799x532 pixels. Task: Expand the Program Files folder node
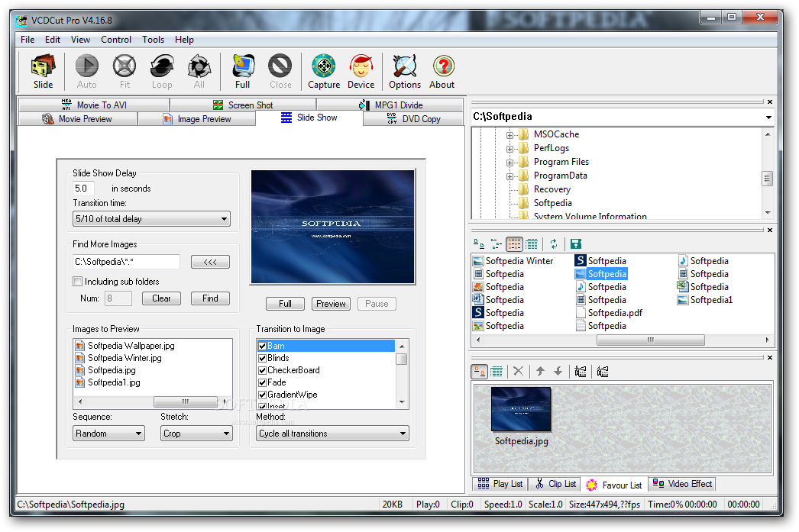[509, 163]
